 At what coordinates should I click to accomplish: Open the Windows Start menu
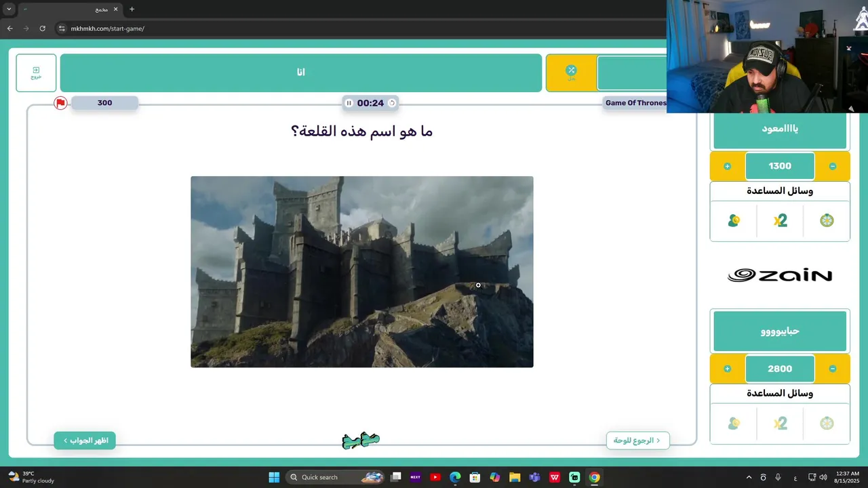(x=274, y=477)
